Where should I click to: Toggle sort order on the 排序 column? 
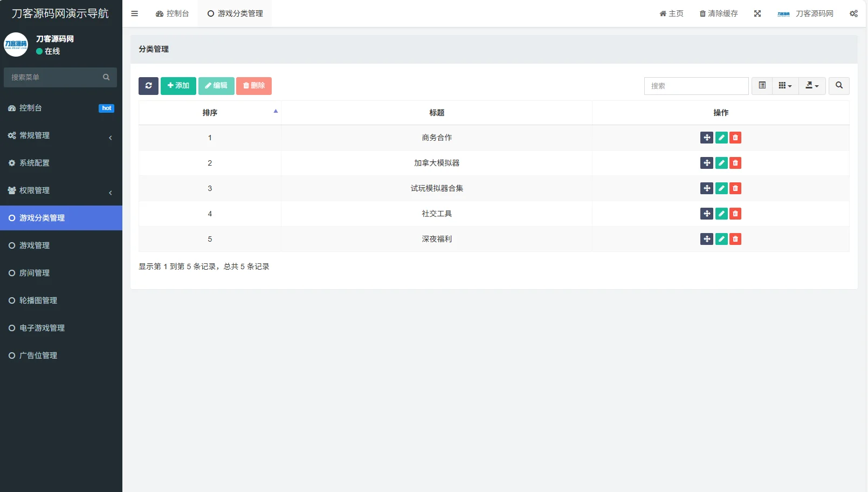point(210,113)
